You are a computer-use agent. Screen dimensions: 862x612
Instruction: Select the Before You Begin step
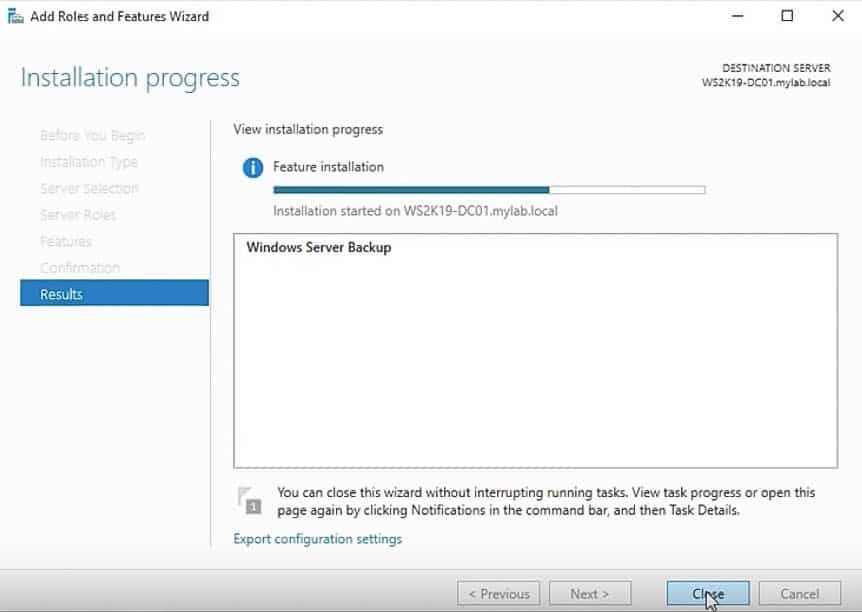pyautogui.click(x=92, y=135)
